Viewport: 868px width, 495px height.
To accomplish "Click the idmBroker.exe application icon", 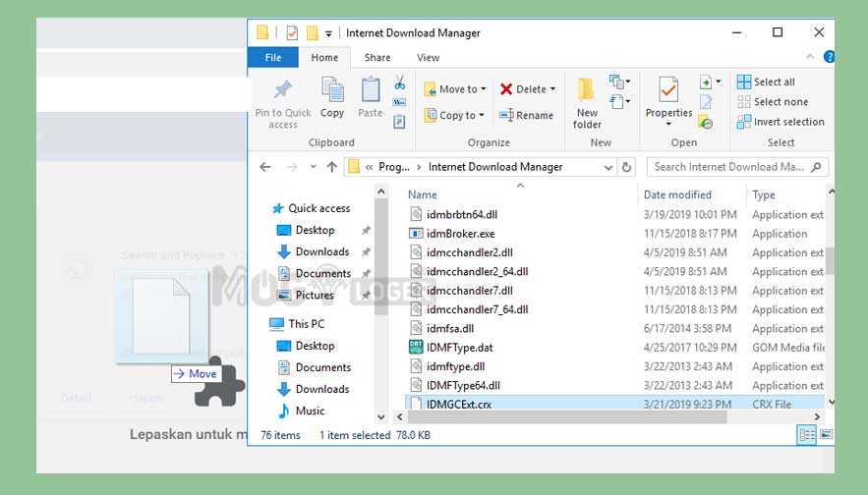I will tap(416, 234).
